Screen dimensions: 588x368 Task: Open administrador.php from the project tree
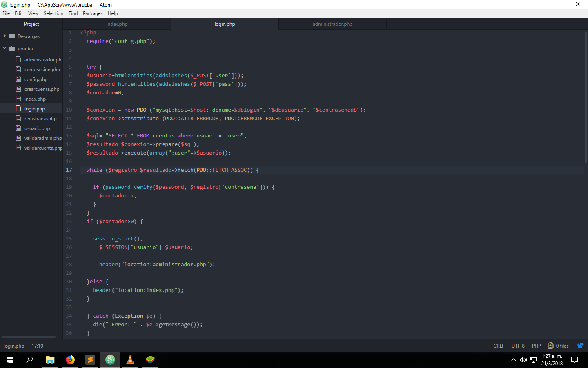coord(43,60)
